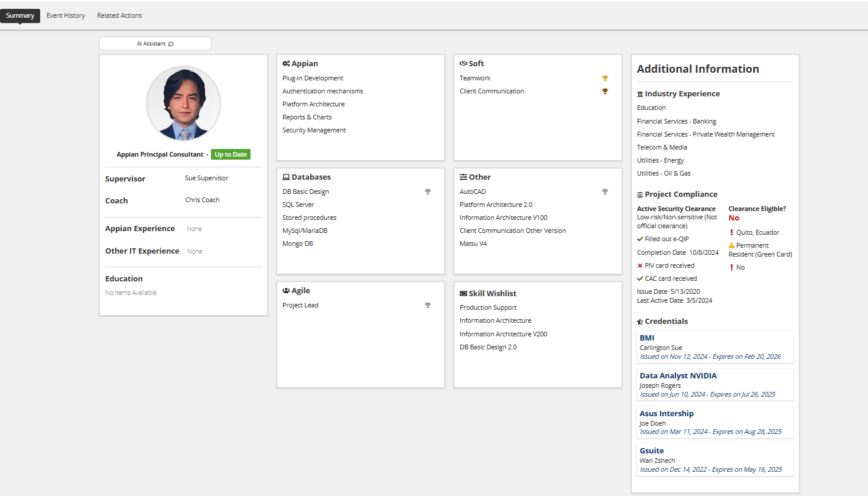
Task: Click the red exclamation beside the plain No under Green Card
Action: (x=732, y=267)
